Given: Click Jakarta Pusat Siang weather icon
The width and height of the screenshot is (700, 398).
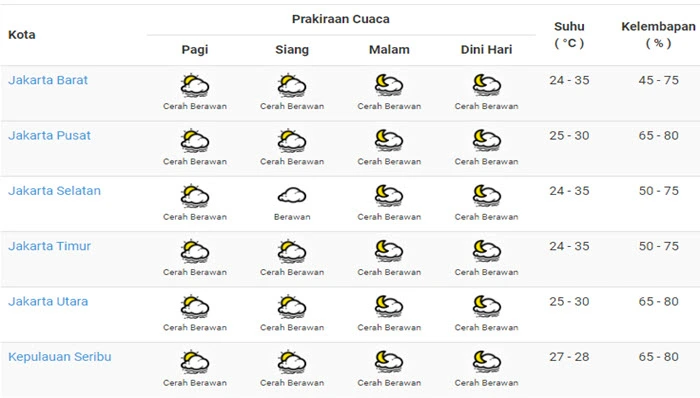Looking at the screenshot, I should 292,141.
